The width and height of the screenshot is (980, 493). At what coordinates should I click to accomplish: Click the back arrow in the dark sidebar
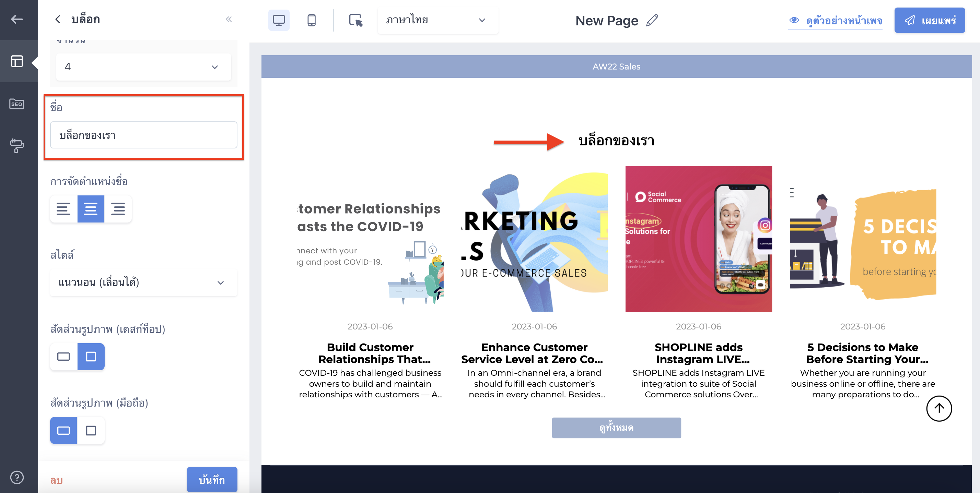pos(17,20)
